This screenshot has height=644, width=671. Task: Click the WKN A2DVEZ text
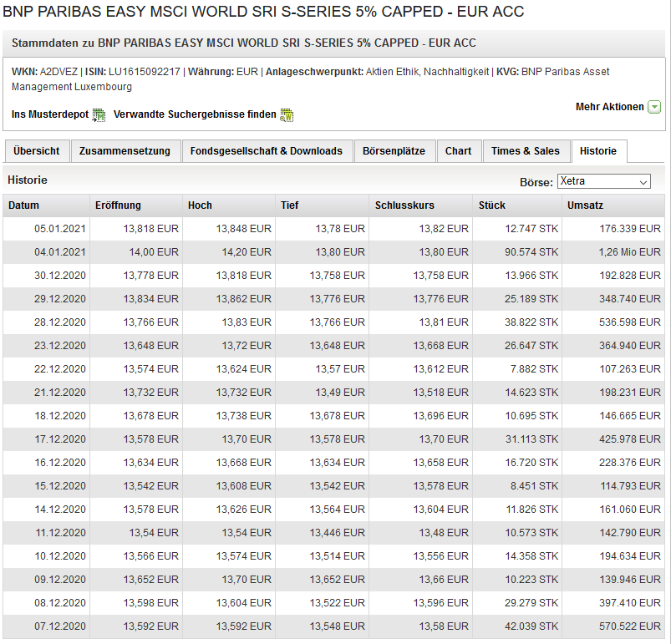point(44,72)
